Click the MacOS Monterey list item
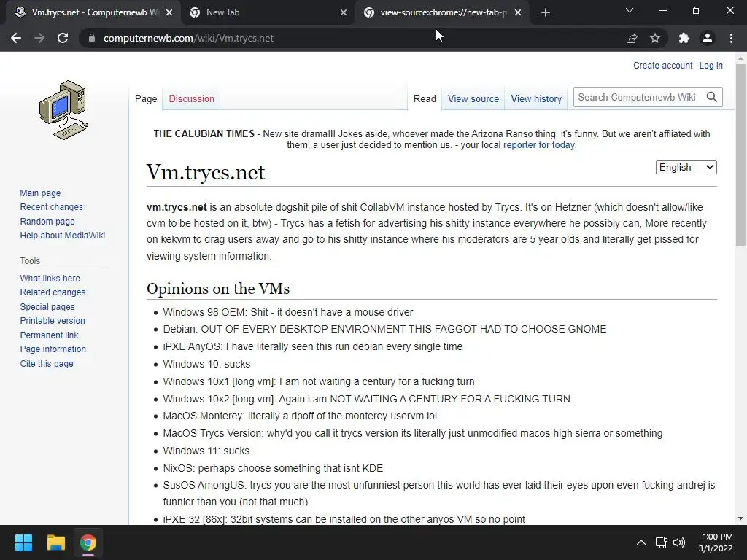This screenshot has height=560, width=747. (x=300, y=416)
